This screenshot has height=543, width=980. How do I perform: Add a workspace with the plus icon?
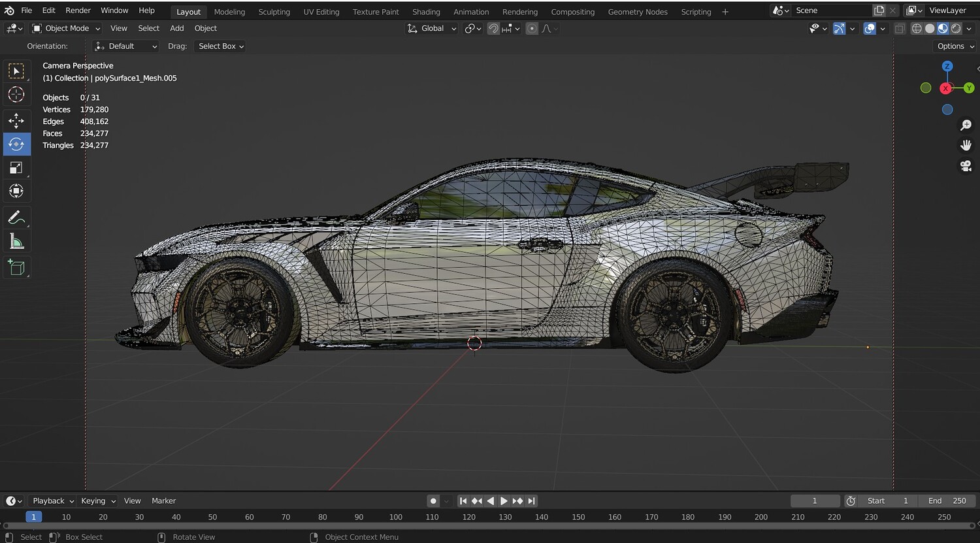pos(725,12)
